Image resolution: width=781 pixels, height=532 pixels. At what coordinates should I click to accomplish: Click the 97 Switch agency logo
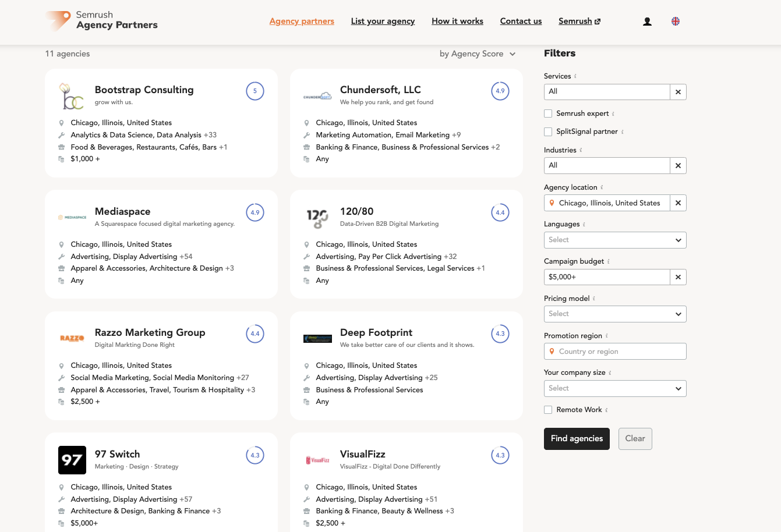pos(72,460)
